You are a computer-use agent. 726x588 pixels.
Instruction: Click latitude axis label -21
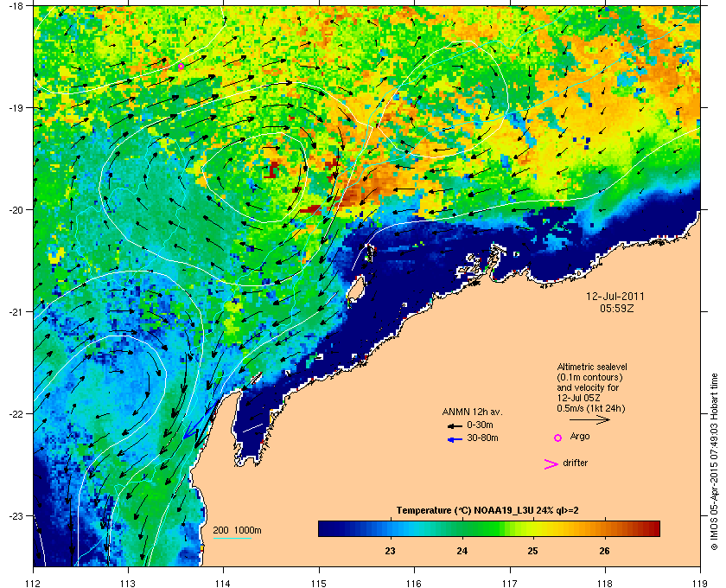[x=16, y=311]
